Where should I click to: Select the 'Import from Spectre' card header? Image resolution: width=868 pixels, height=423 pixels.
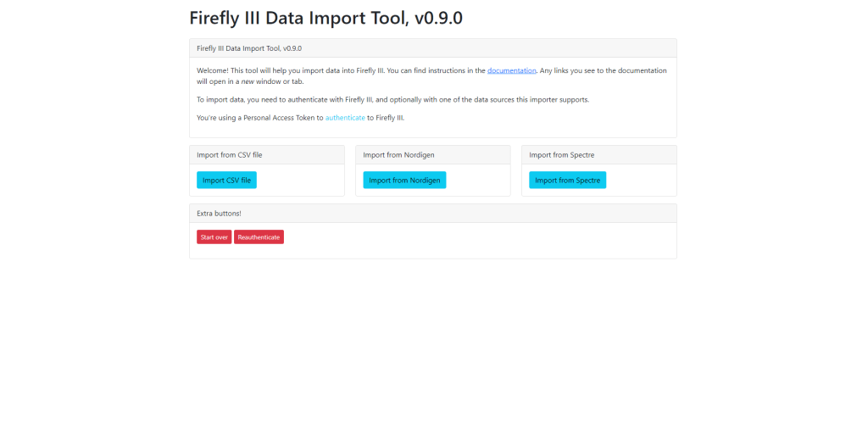[562, 155]
